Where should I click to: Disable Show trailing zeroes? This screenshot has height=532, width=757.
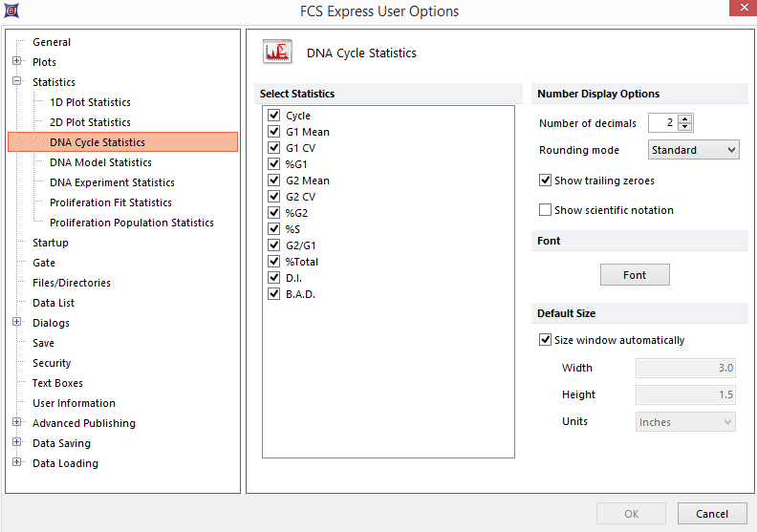coord(546,181)
